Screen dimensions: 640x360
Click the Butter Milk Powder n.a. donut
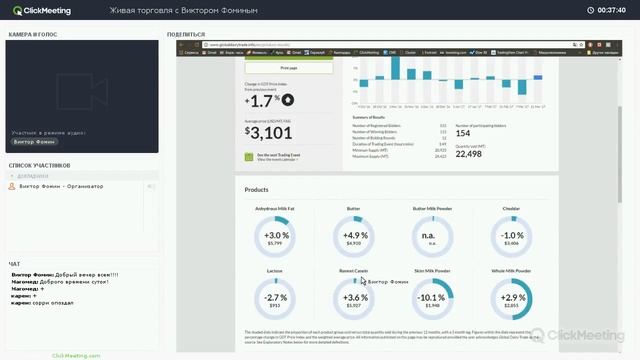(x=432, y=237)
